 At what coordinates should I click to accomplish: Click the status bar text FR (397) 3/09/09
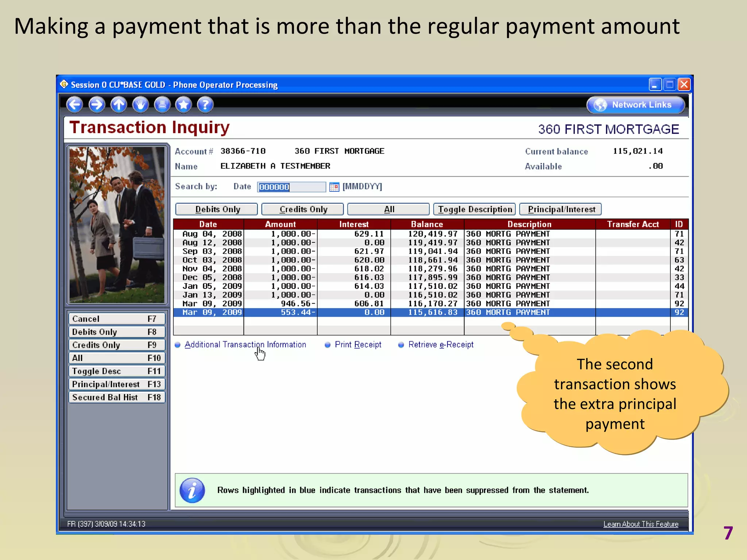106,524
